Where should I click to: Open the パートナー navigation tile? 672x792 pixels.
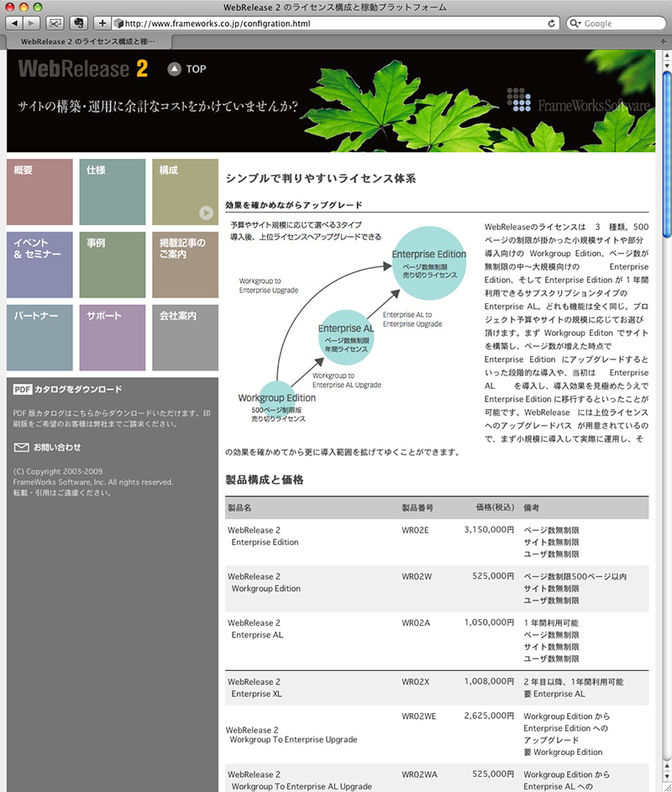(39, 338)
